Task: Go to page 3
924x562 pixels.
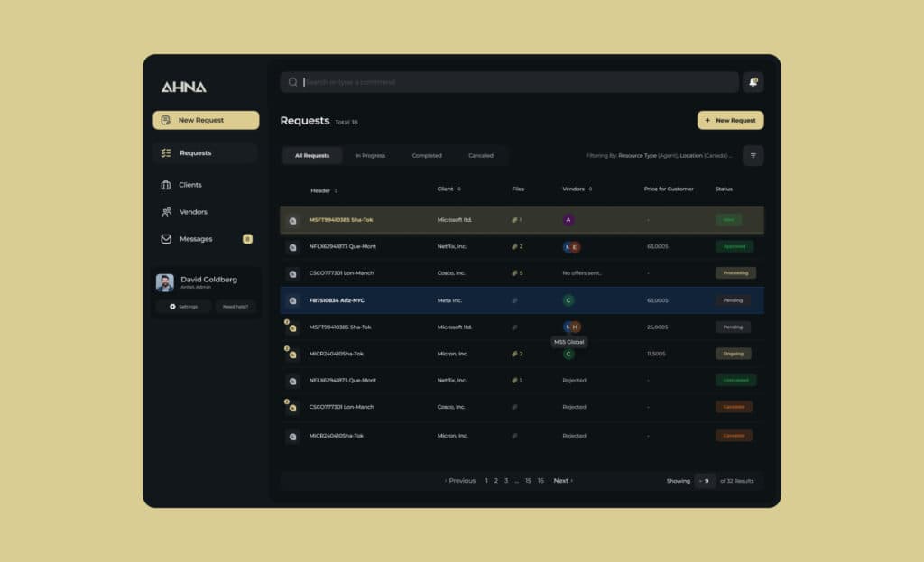Action: (x=506, y=481)
